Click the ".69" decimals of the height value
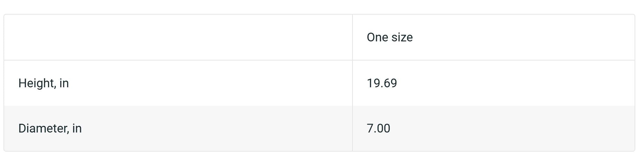The image size is (644, 161). coord(389,83)
